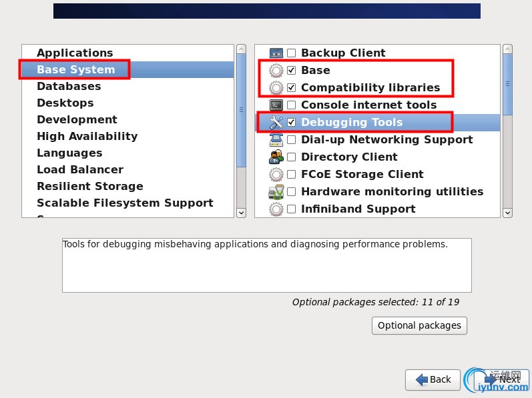Uncheck the Base package group
The image size is (532, 398).
pyautogui.click(x=292, y=70)
